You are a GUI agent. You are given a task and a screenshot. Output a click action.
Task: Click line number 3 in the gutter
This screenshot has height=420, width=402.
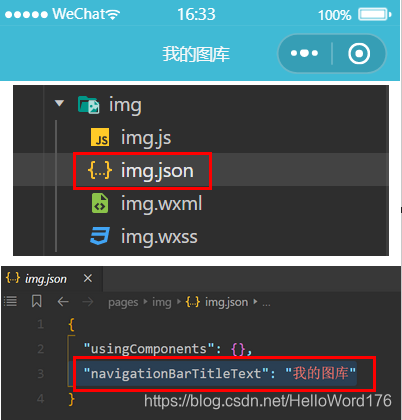coord(40,374)
